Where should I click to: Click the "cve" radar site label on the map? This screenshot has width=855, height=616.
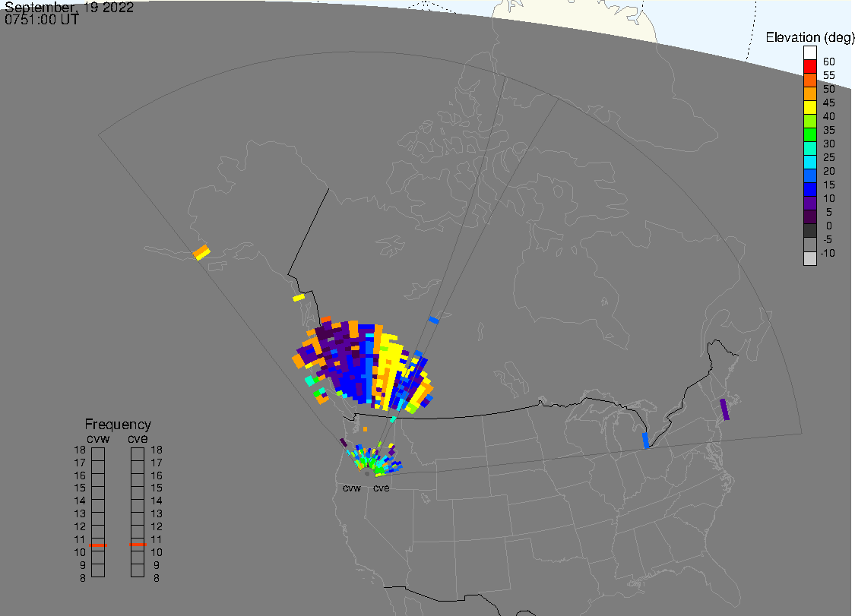(382, 488)
